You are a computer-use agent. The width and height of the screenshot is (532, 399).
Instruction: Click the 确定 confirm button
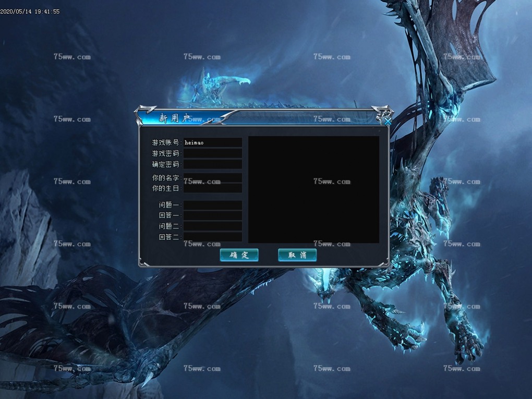click(239, 255)
